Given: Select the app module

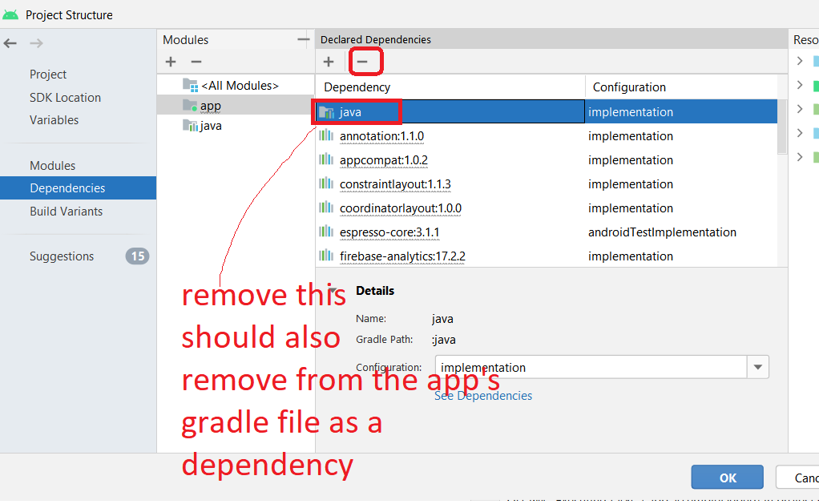Looking at the screenshot, I should 210,106.
